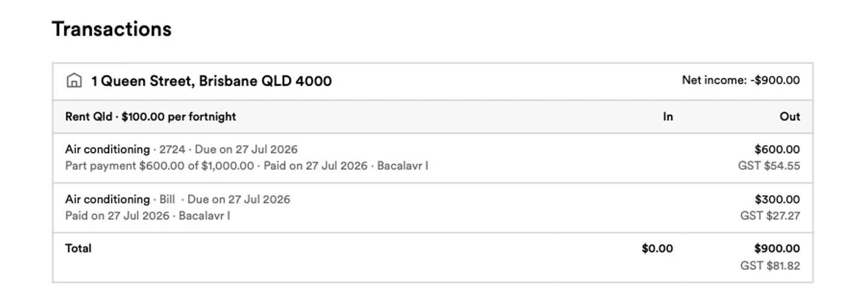
Task: Click the $300.00 out amount
Action: click(778, 200)
